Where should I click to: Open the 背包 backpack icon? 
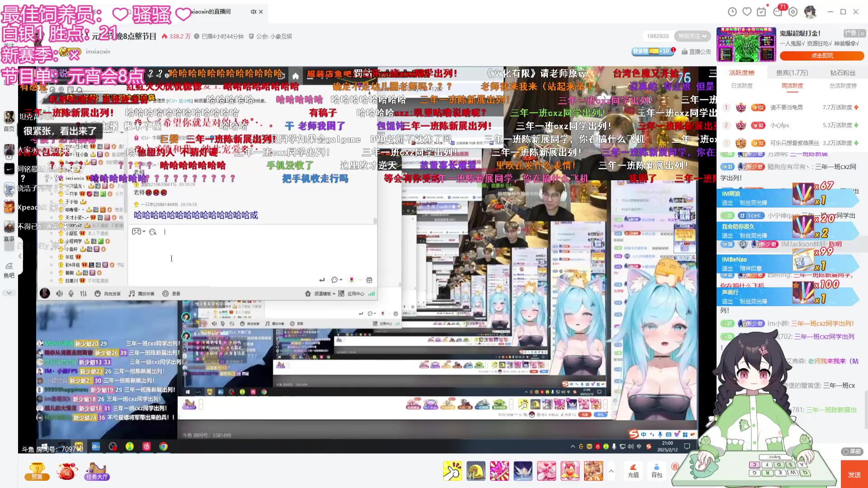pyautogui.click(x=656, y=470)
